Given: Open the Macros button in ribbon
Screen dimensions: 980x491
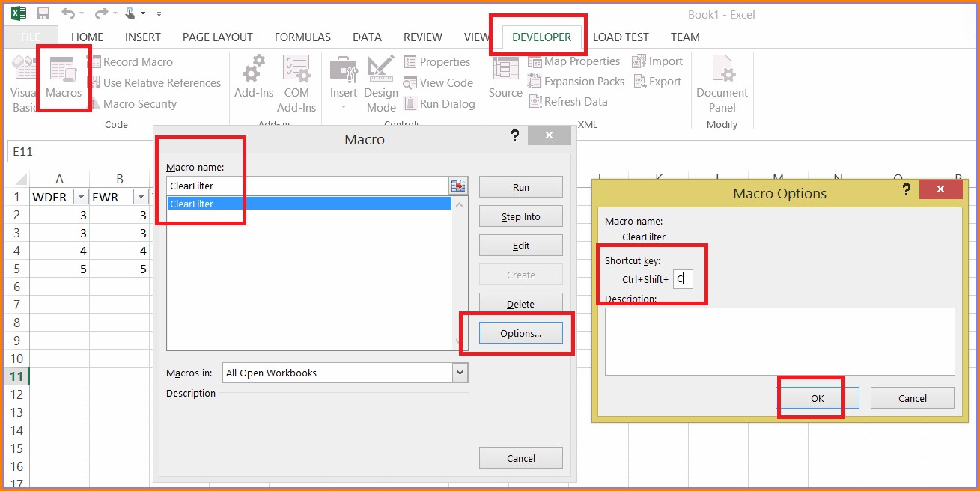Looking at the screenshot, I should [64, 79].
